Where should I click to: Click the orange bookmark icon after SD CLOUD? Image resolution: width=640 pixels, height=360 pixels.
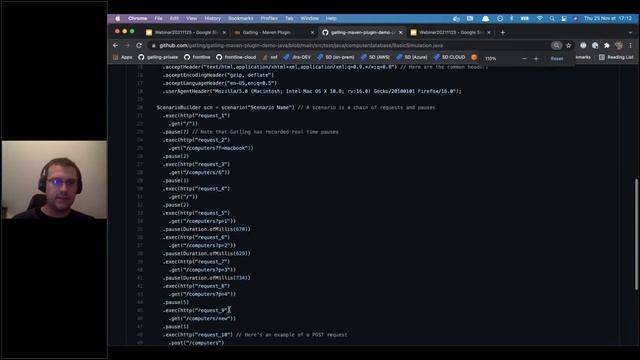tap(474, 57)
